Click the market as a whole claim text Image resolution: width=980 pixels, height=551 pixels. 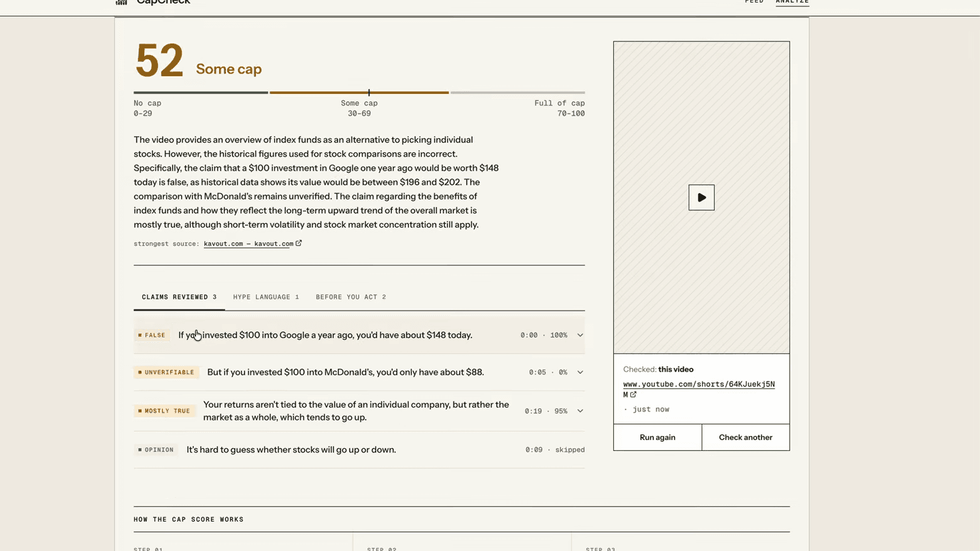click(x=356, y=411)
